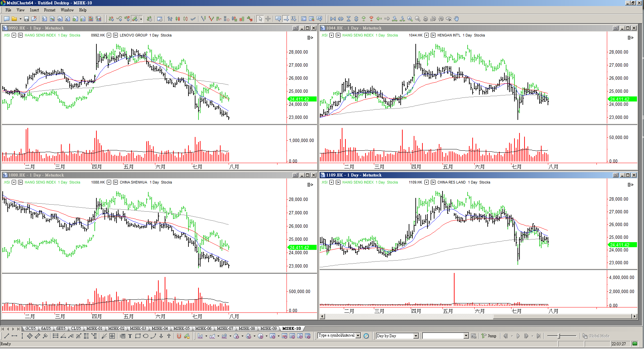This screenshot has height=354, width=644.
Task: Activate the hand pan tool
Action: click(x=456, y=19)
